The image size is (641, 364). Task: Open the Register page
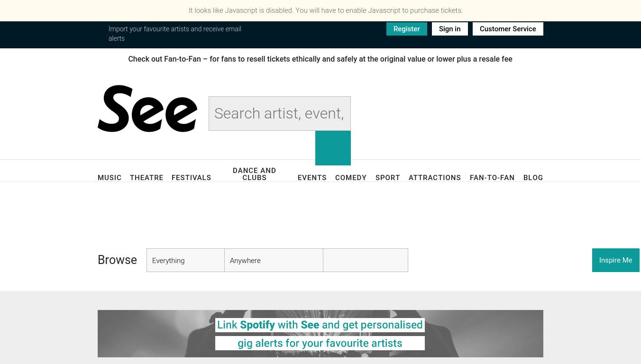coord(406,29)
